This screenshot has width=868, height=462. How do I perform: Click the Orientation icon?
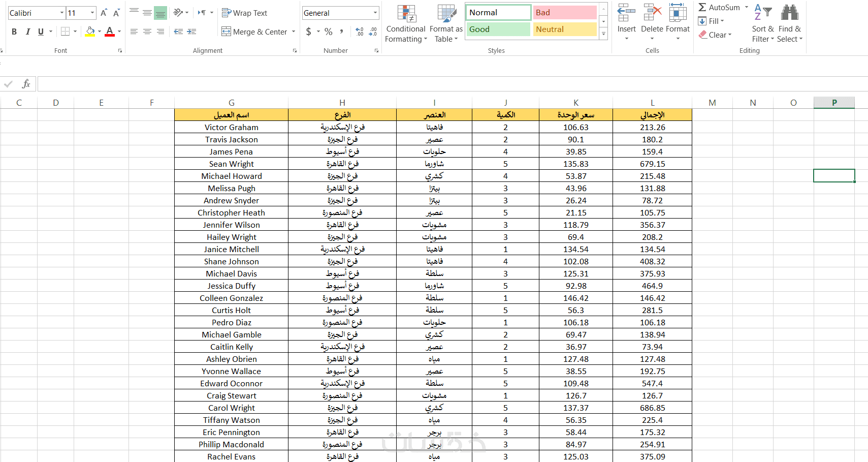coord(178,13)
